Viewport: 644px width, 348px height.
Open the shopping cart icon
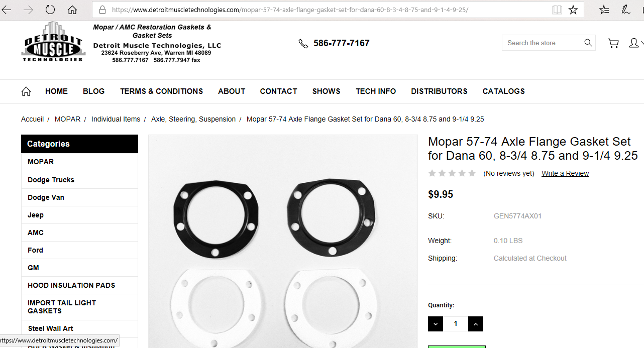613,43
